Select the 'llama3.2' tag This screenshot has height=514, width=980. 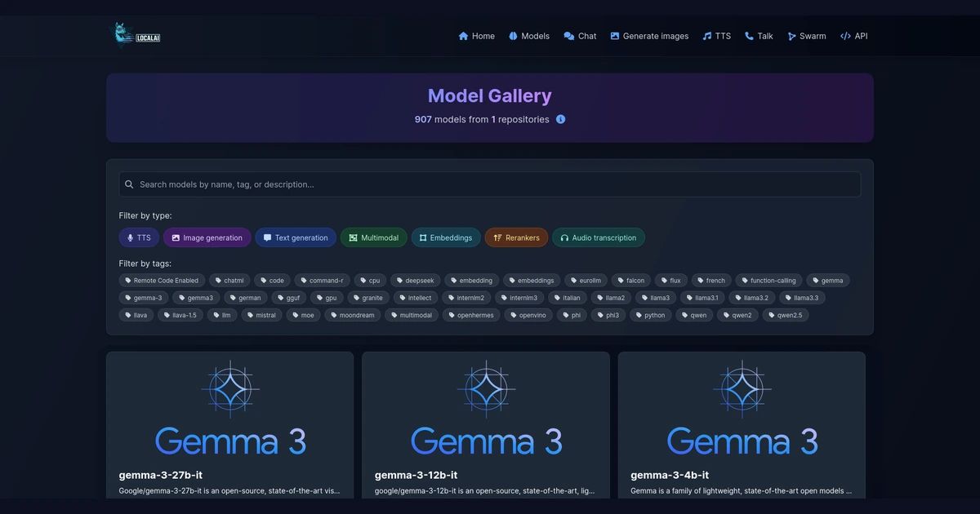[751, 298]
